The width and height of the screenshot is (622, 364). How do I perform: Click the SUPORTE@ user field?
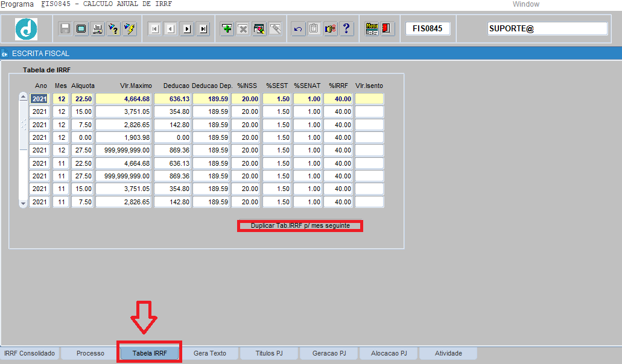point(547,28)
